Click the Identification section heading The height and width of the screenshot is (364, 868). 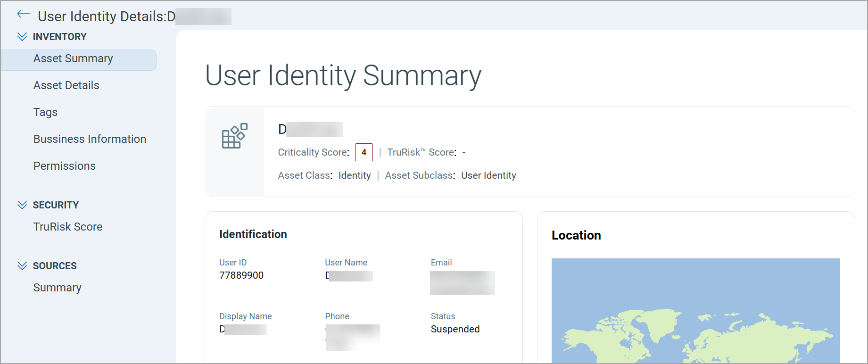pos(253,234)
